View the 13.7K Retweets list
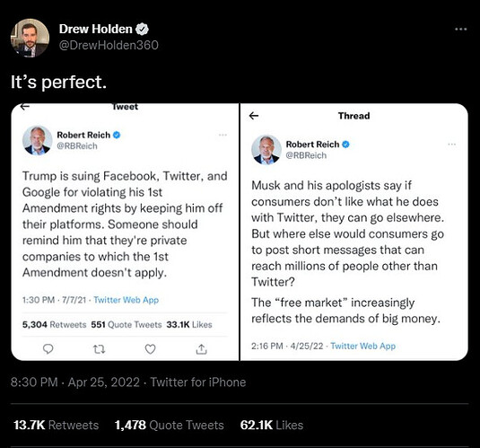Viewport: 480px width, 448px height. (x=56, y=425)
